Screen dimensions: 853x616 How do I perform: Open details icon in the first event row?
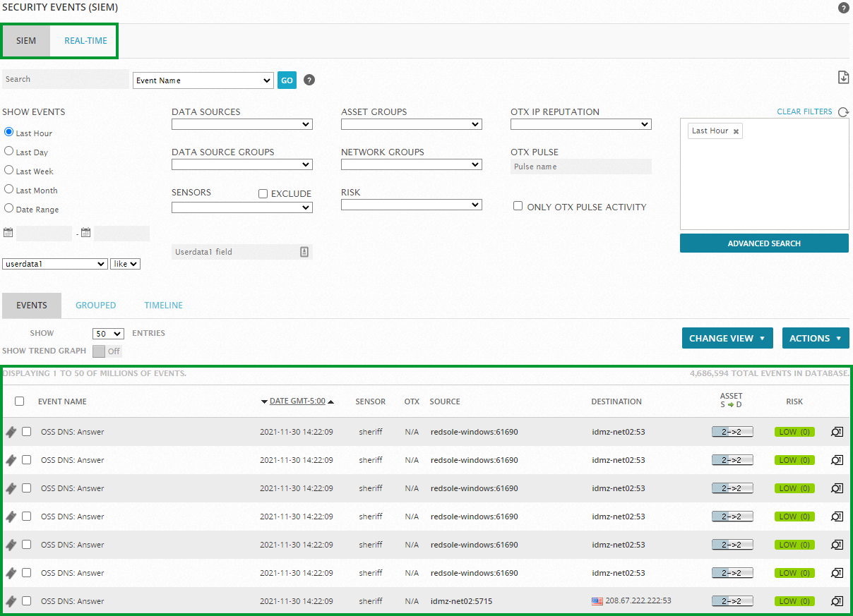(837, 432)
